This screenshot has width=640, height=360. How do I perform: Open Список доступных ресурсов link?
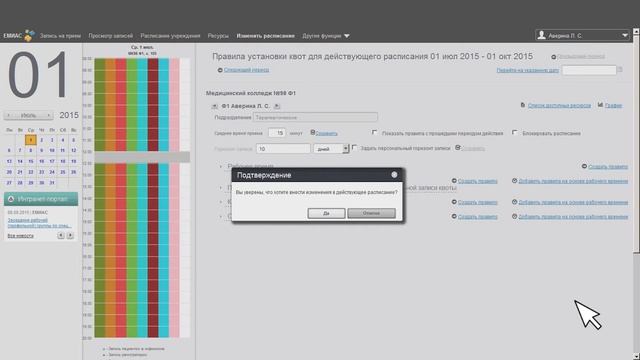[559, 105]
